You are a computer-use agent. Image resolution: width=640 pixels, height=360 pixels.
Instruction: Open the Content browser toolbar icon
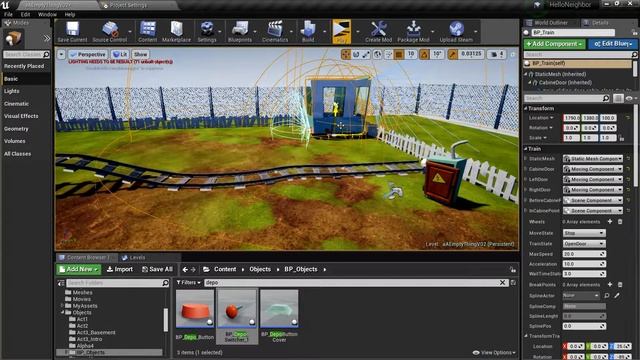pyautogui.click(x=147, y=32)
